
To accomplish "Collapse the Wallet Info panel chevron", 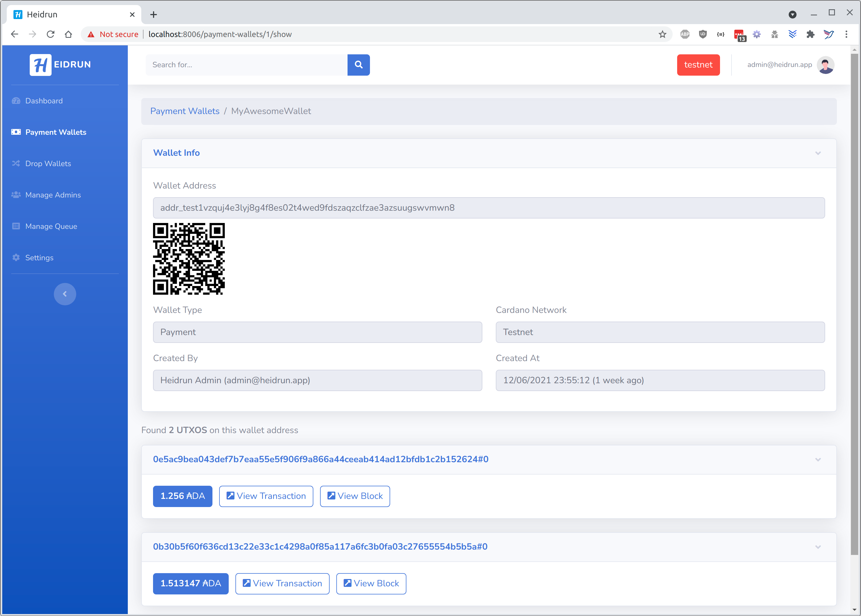I will point(818,153).
